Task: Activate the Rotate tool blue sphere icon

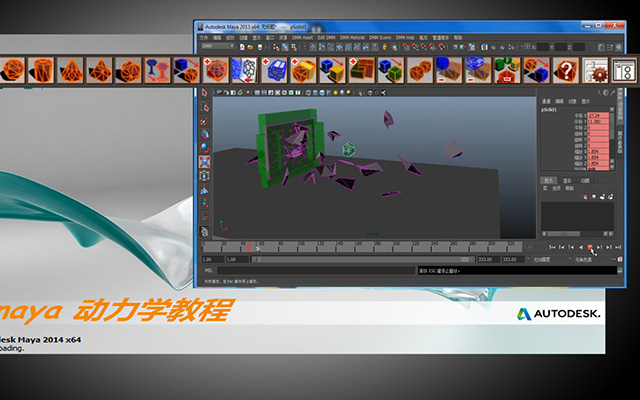Action: pyautogui.click(x=204, y=148)
